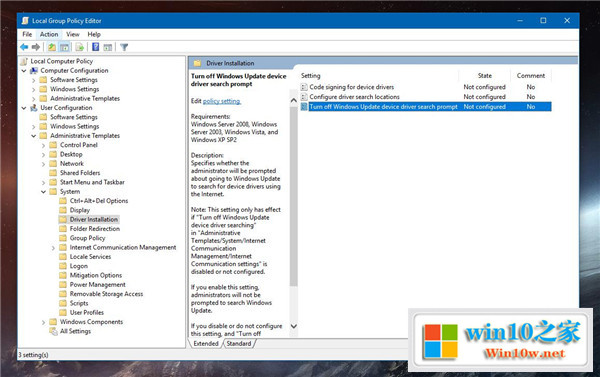The height and width of the screenshot is (377, 600).
Task: Open the Help menu
Action: click(94, 34)
